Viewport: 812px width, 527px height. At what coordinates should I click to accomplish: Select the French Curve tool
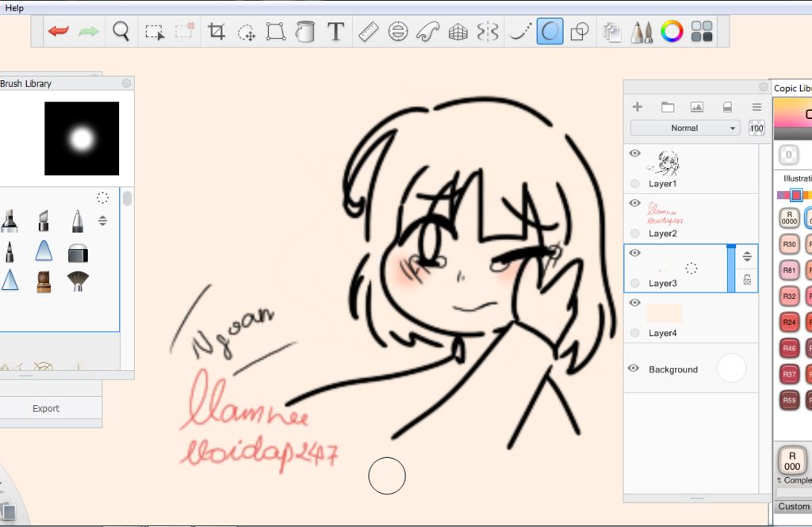click(x=427, y=32)
